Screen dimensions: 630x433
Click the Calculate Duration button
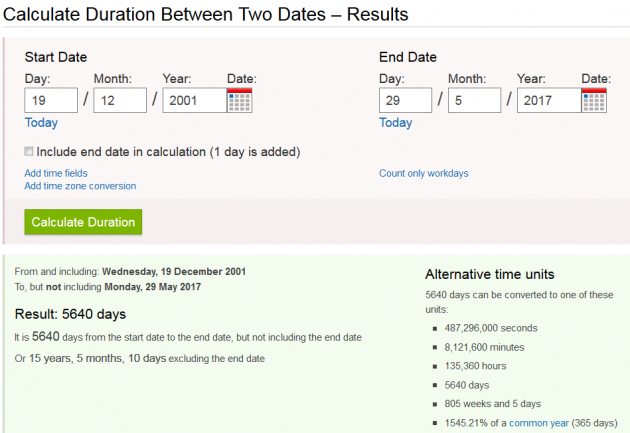pyautogui.click(x=84, y=222)
